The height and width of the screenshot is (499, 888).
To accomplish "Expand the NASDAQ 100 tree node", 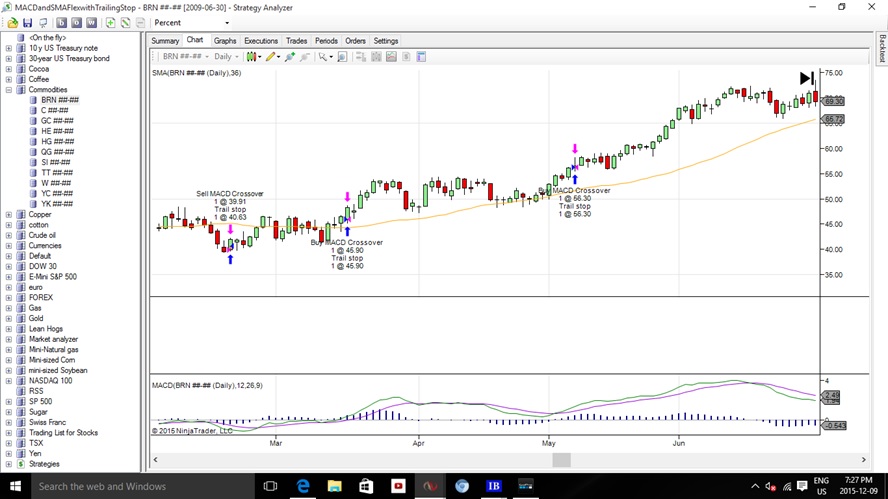I will click(8, 381).
